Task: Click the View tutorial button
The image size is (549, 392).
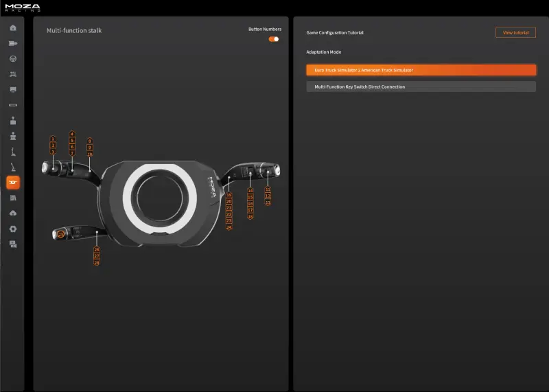Action: point(515,32)
